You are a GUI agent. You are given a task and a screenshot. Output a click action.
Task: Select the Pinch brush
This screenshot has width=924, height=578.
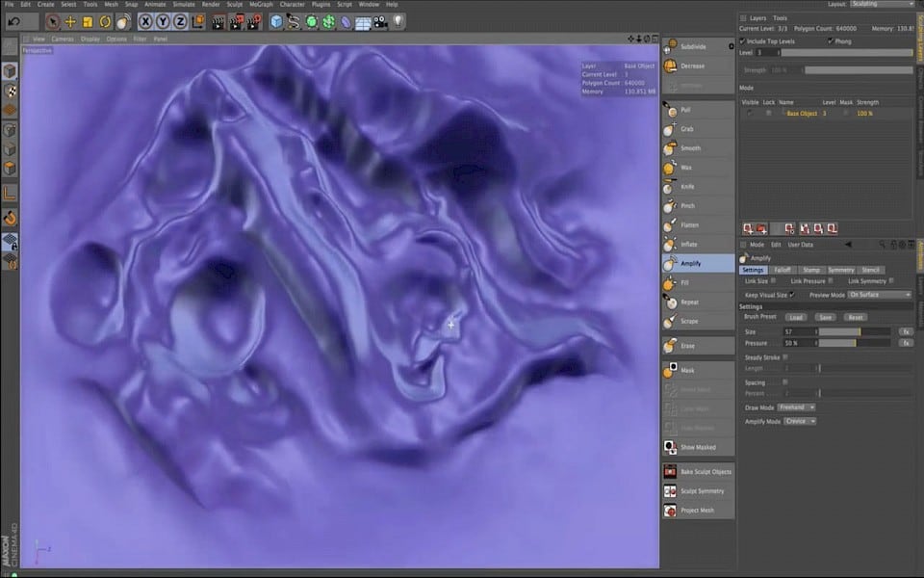(x=699, y=206)
